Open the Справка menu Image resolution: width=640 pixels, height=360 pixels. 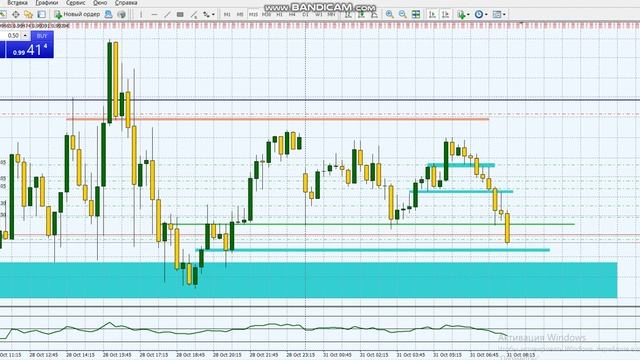[126, 3]
